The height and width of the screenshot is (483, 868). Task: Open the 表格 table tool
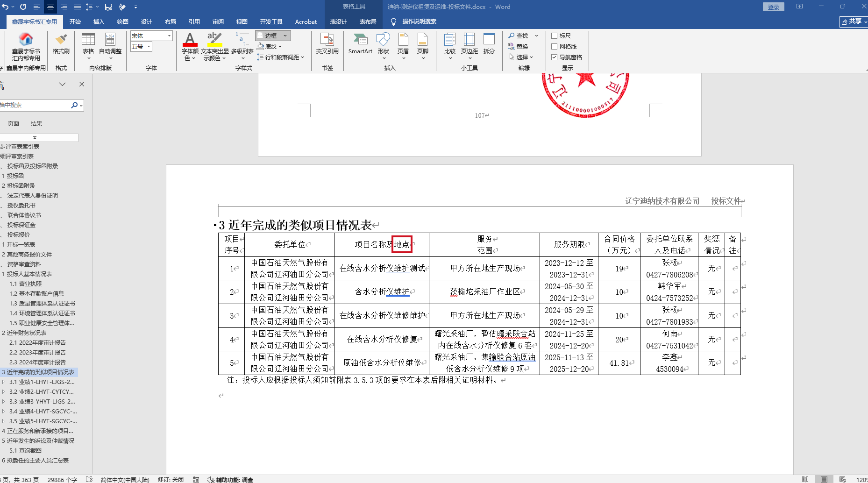coord(88,46)
